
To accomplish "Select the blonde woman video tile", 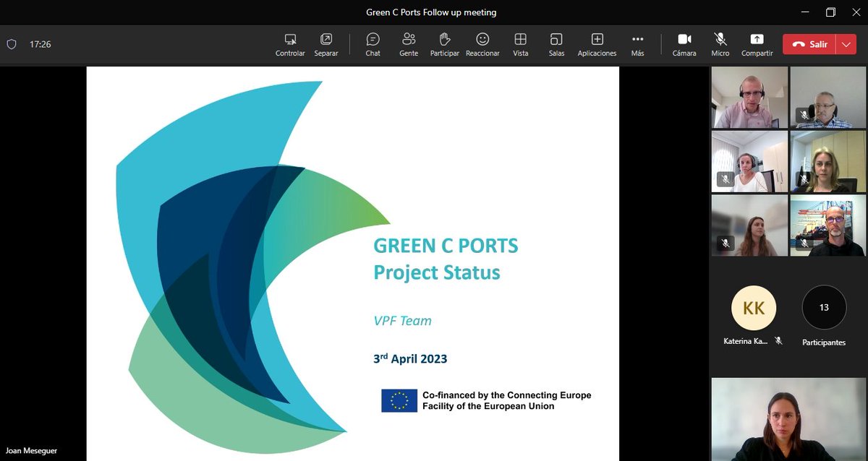I will click(827, 161).
